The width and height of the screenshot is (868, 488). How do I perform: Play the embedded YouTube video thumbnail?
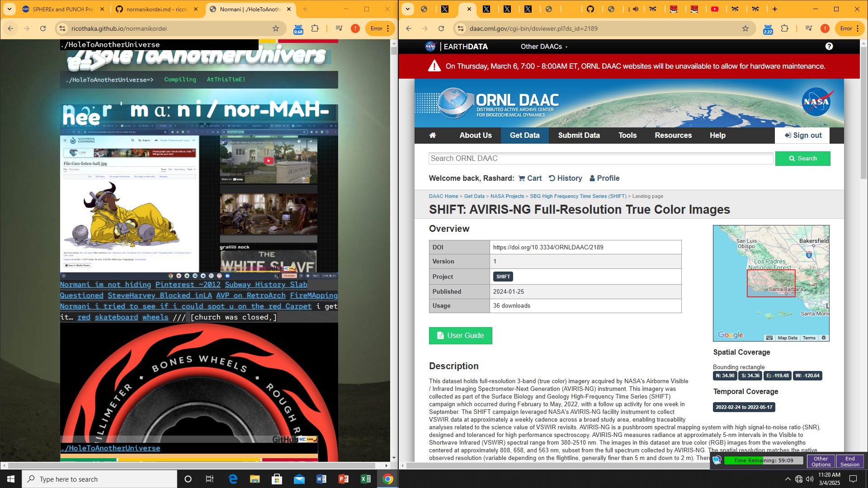pyautogui.click(x=269, y=160)
